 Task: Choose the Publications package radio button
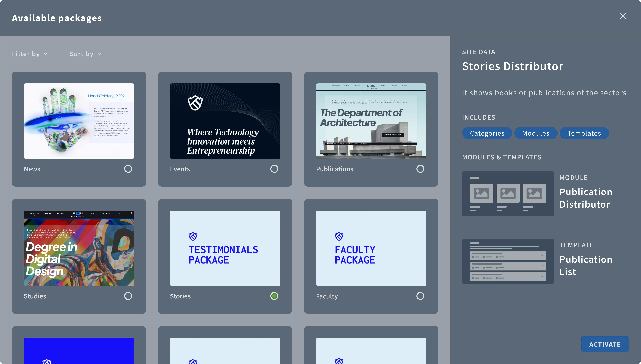[420, 169]
